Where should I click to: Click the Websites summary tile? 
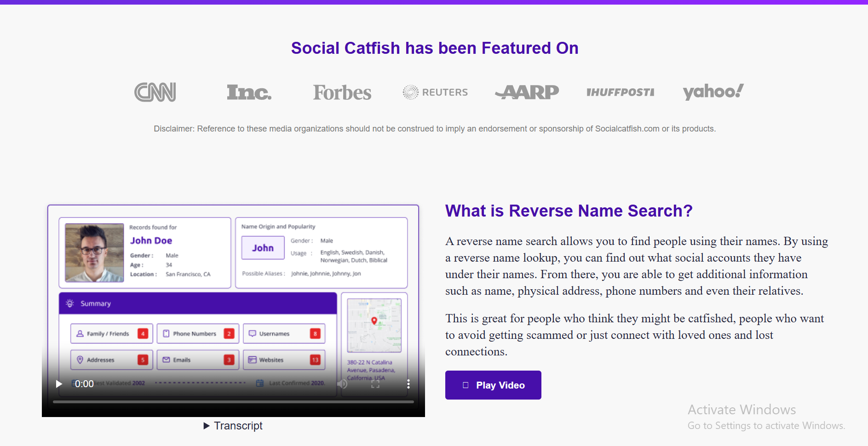coord(284,360)
